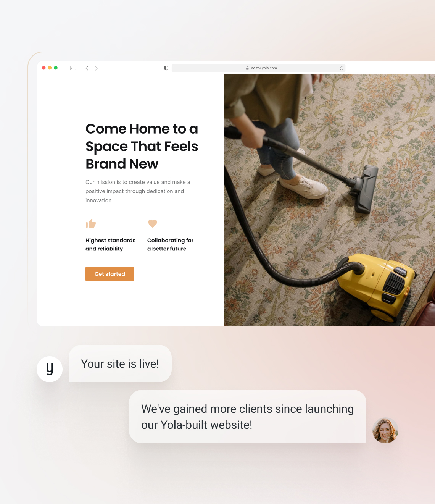Toggle the yellow minimize traffic light
The height and width of the screenshot is (504, 435).
[50, 68]
